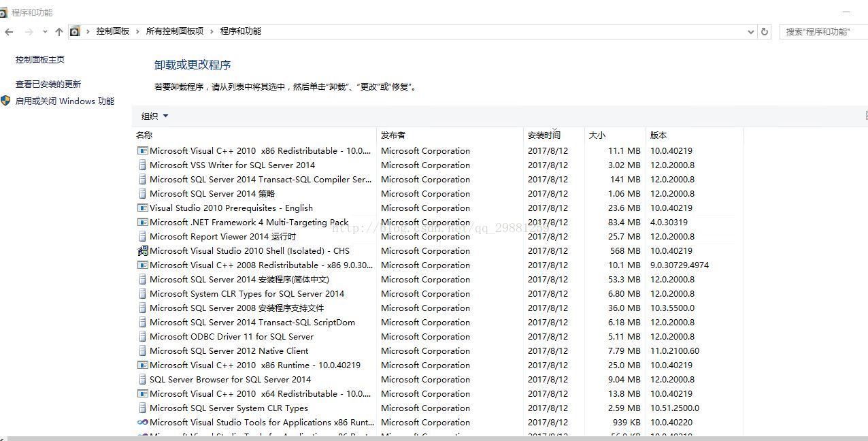Open the 组织 dropdown menu

pos(154,116)
